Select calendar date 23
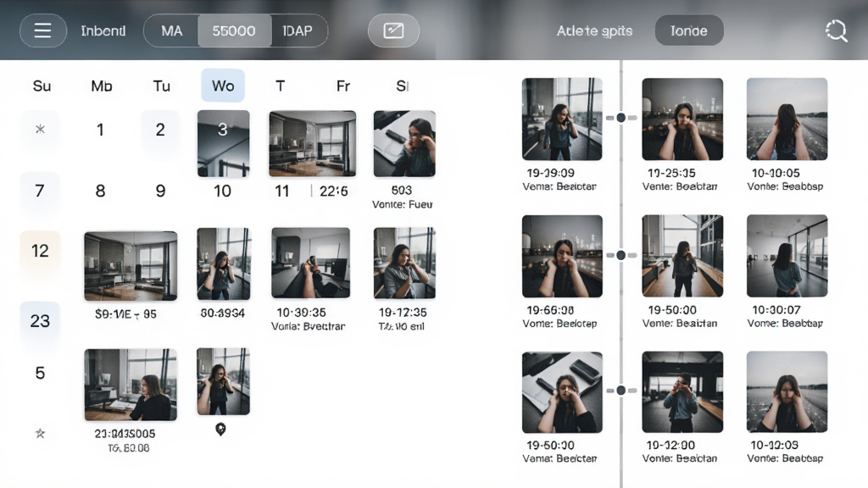This screenshot has width=868, height=488. 40,321
